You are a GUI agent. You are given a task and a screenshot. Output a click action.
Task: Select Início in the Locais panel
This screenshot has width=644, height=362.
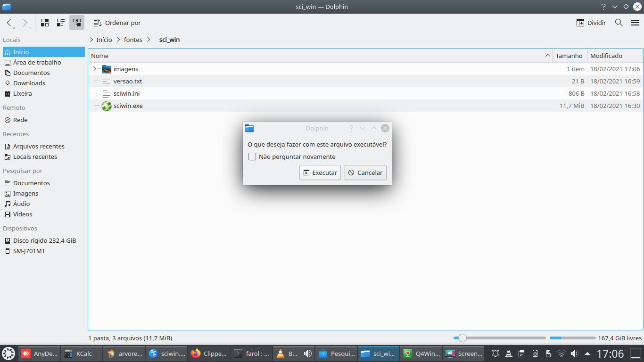pos(44,52)
